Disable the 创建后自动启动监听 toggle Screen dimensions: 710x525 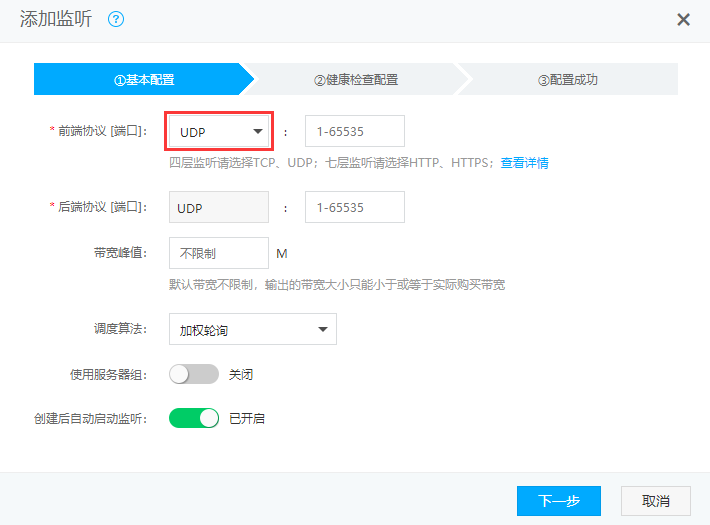[194, 418]
